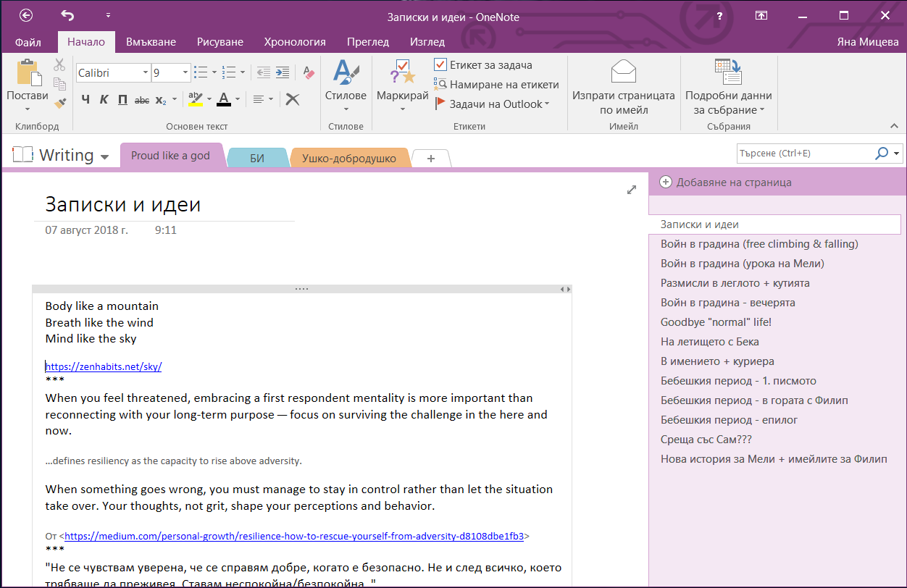
Task: Send page by email envelope icon
Action: 623,72
